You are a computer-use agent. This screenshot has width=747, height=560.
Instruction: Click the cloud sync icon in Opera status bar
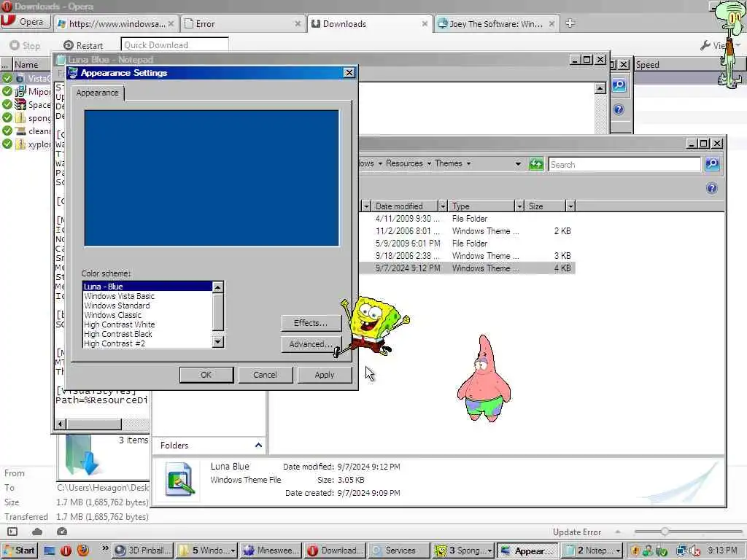point(37,532)
